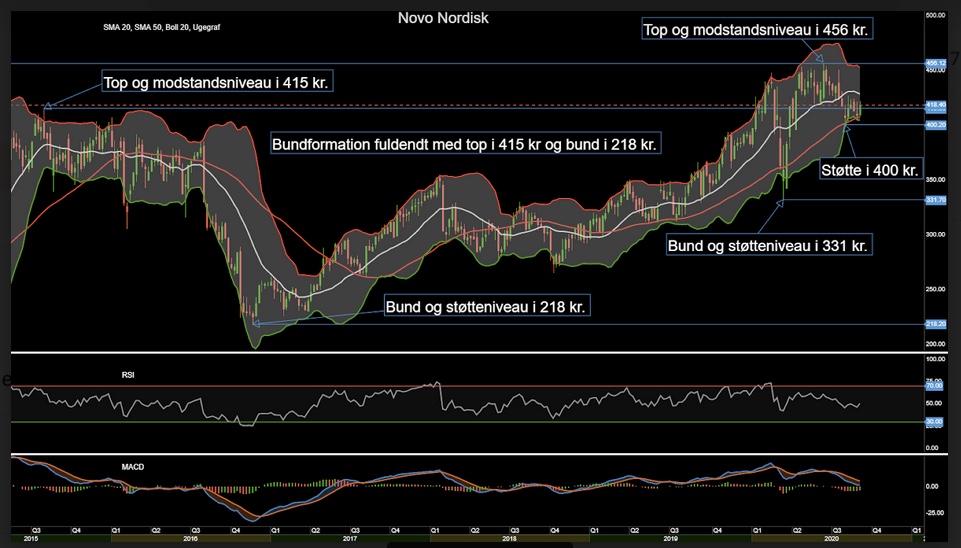Image resolution: width=961 pixels, height=548 pixels.
Task: Select the 'Støtte i 400 kr.' annotation box
Action: [x=871, y=170]
